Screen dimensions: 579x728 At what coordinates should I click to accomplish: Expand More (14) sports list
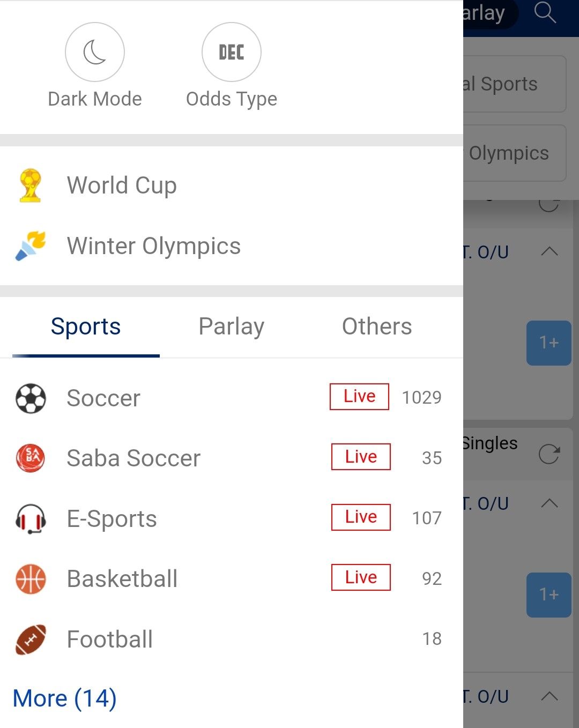pyautogui.click(x=64, y=699)
